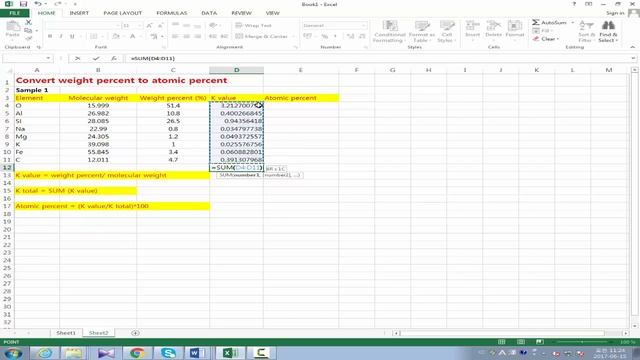Image resolution: width=640 pixels, height=360 pixels.
Task: Switch to the FORMULAS tab
Action: pos(171,13)
